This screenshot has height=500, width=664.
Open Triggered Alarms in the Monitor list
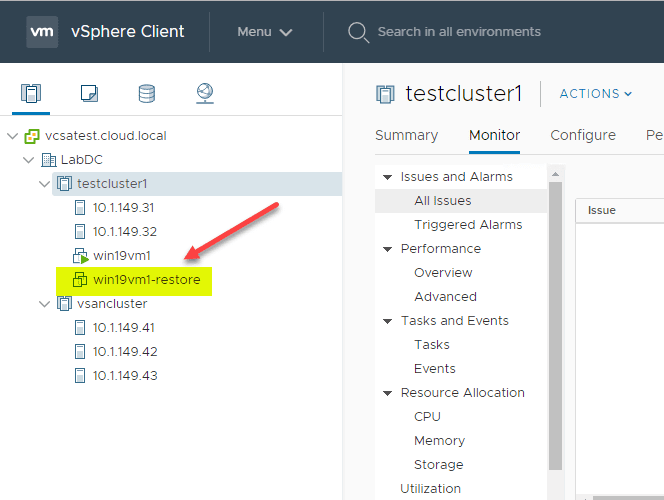(468, 225)
